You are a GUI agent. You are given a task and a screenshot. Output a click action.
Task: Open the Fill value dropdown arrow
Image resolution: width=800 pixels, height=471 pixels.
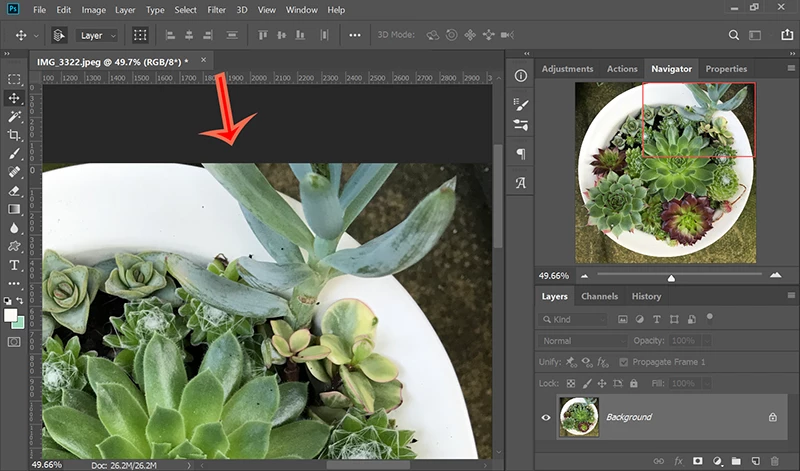707,383
